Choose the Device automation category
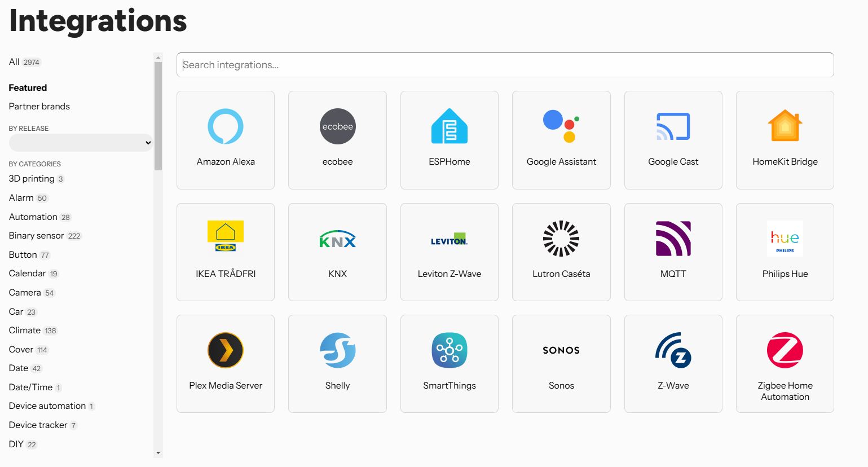Screen dimensions: 868x467 click(x=52, y=406)
